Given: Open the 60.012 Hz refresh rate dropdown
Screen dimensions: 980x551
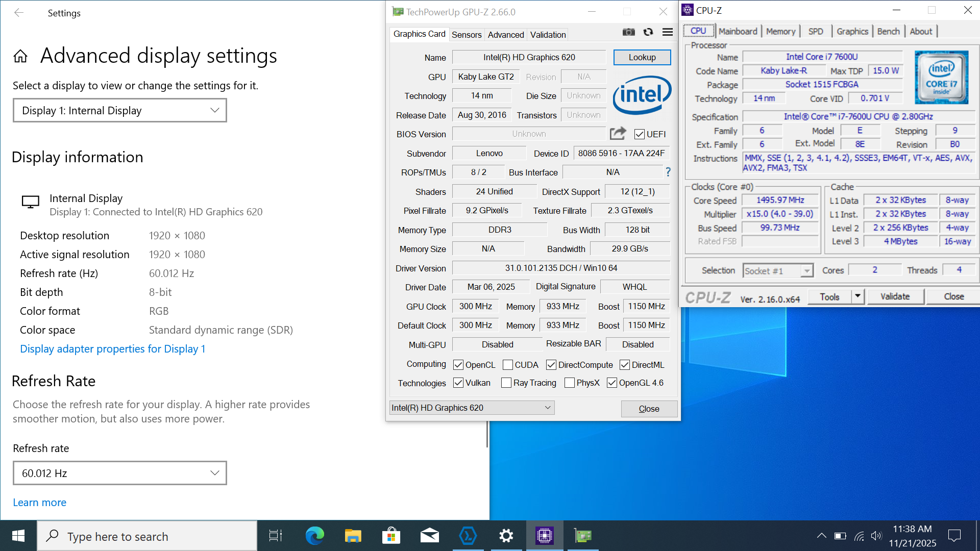Looking at the screenshot, I should pos(120,473).
